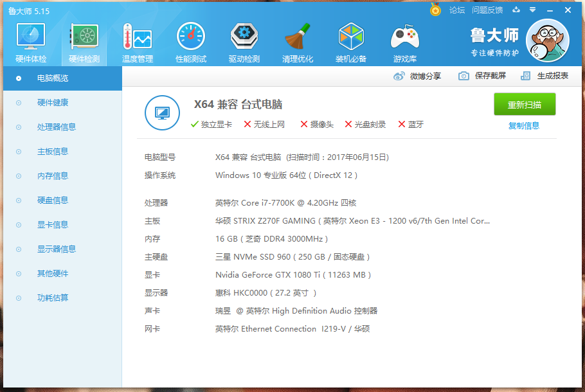The image size is (585, 392).
Task: Select 显卡信息 sidebar item
Action: point(63,225)
